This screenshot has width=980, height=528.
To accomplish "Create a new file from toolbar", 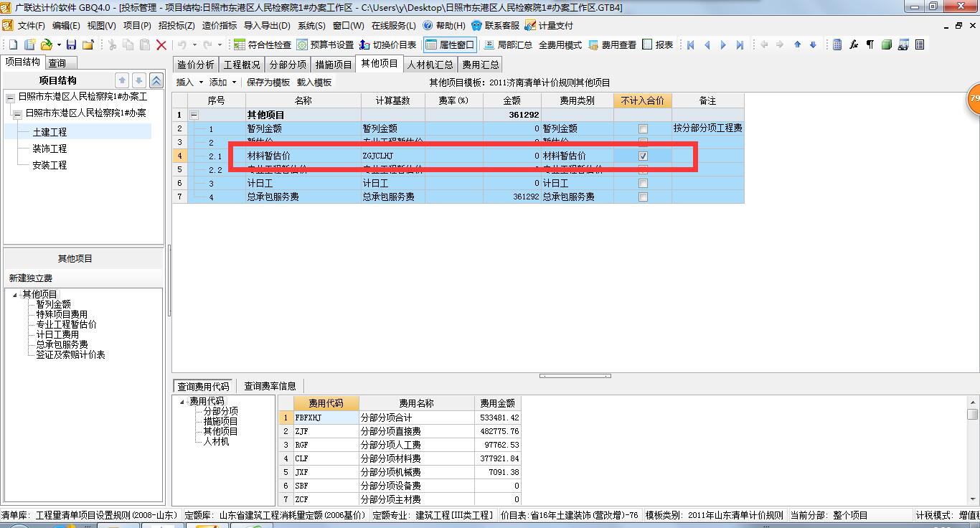I will [12, 44].
